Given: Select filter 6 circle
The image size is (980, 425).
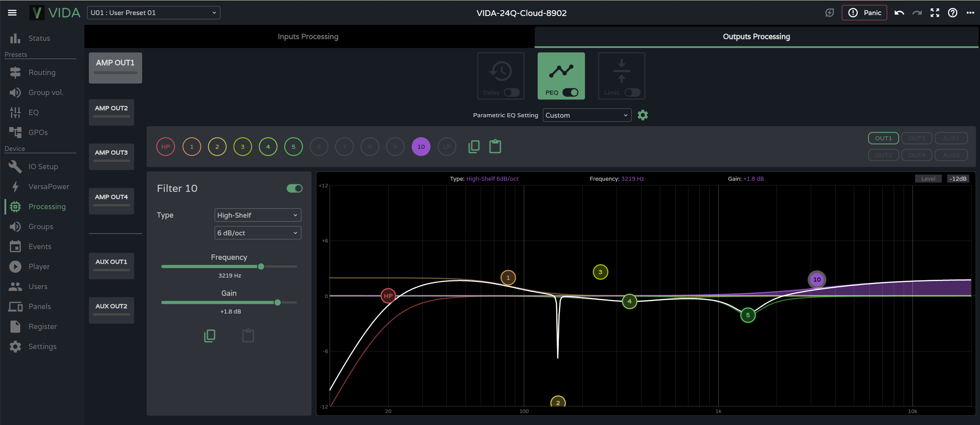Looking at the screenshot, I should pos(319,147).
